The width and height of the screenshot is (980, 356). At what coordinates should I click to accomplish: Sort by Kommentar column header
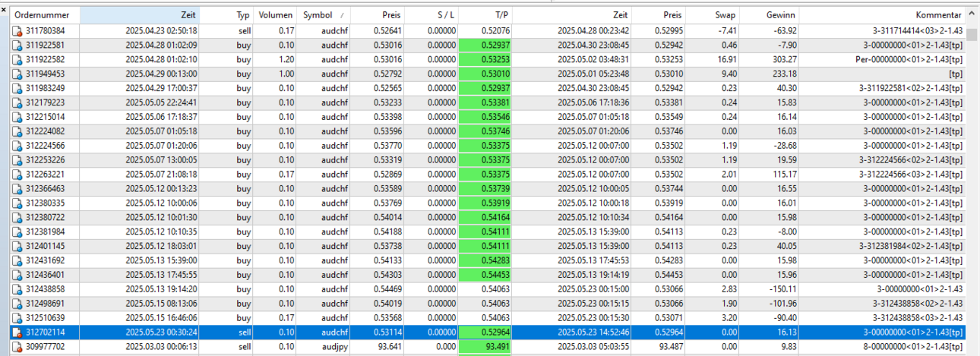click(x=883, y=15)
